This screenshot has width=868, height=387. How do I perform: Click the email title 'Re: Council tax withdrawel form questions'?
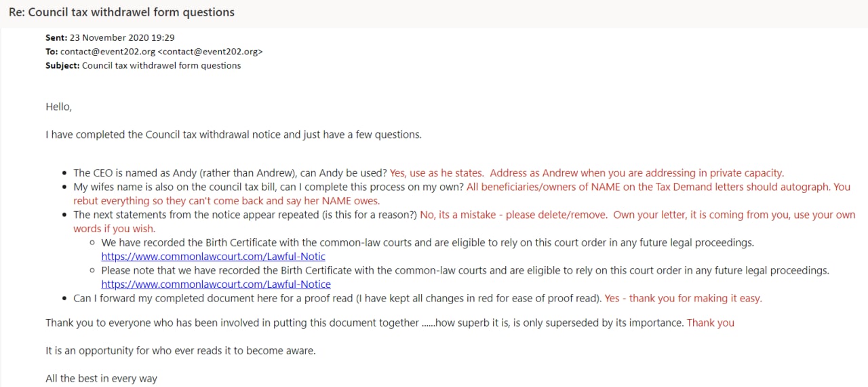121,13
